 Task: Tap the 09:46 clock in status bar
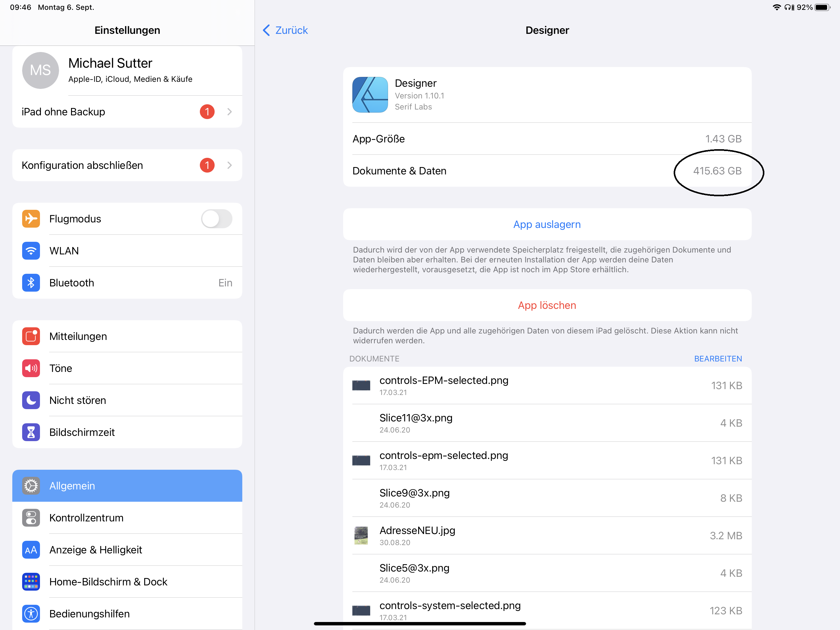[x=21, y=7]
